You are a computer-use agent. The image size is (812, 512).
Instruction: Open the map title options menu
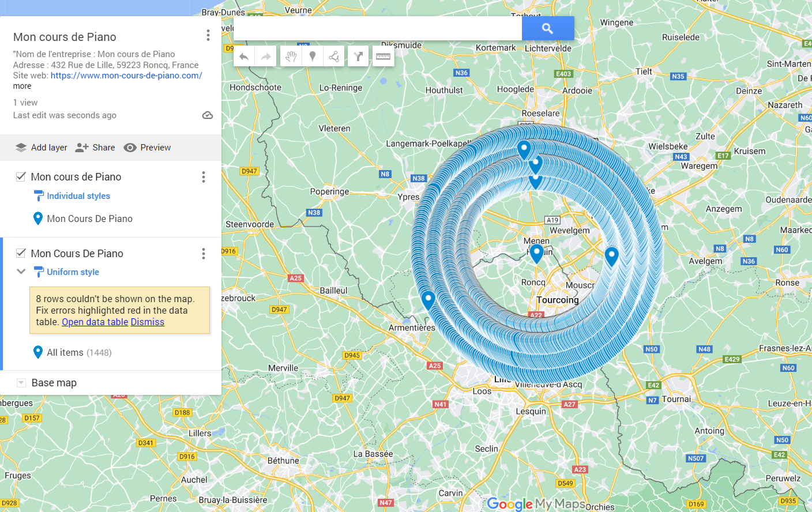[x=208, y=36]
